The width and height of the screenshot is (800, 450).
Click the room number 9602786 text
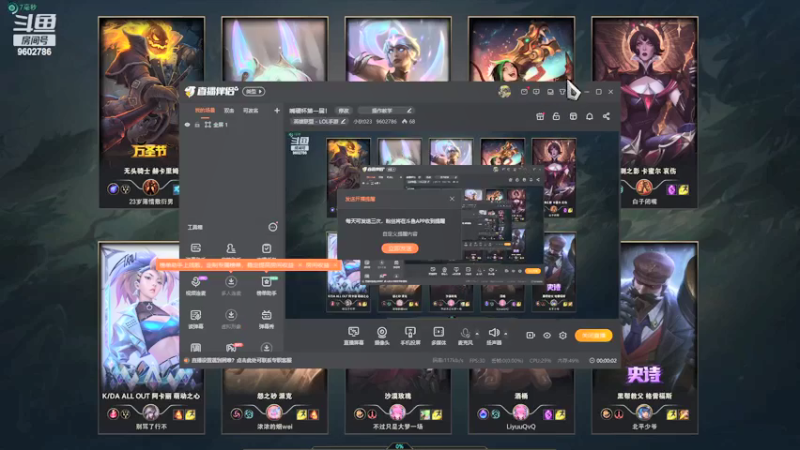[x=386, y=121]
